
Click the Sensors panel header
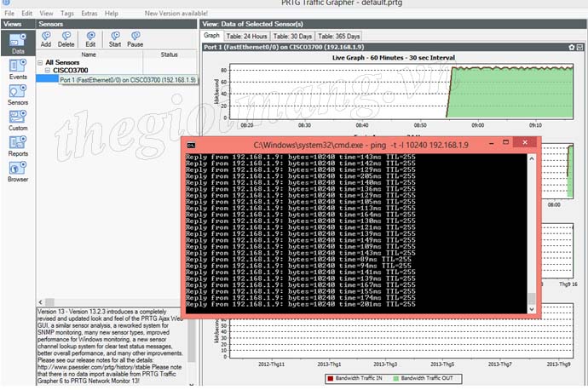116,24
